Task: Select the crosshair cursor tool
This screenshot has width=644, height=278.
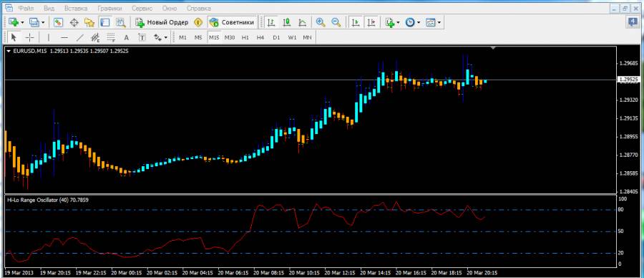Action: (x=29, y=37)
